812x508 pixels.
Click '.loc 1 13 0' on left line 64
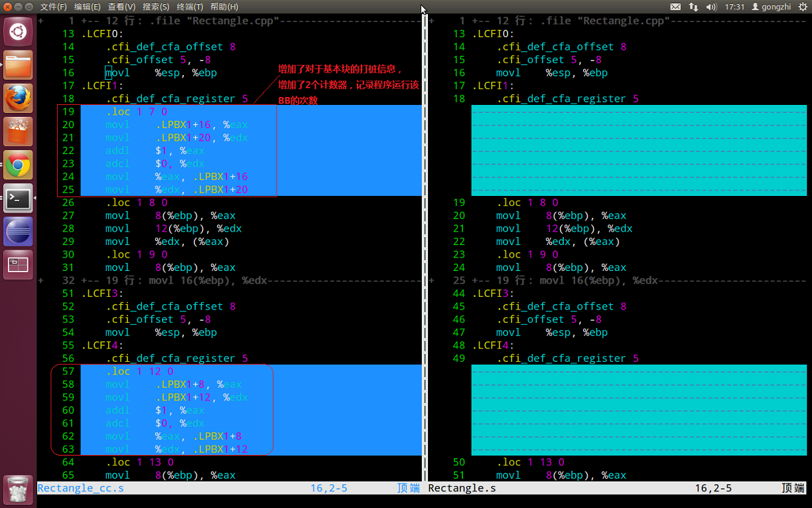[139, 462]
